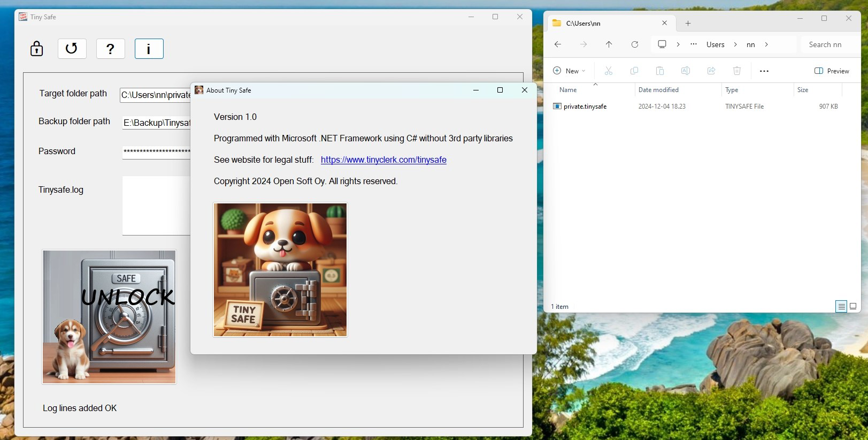Screen dimensions: 868x440
Task: Sort files by Date modified column
Action: (658, 90)
